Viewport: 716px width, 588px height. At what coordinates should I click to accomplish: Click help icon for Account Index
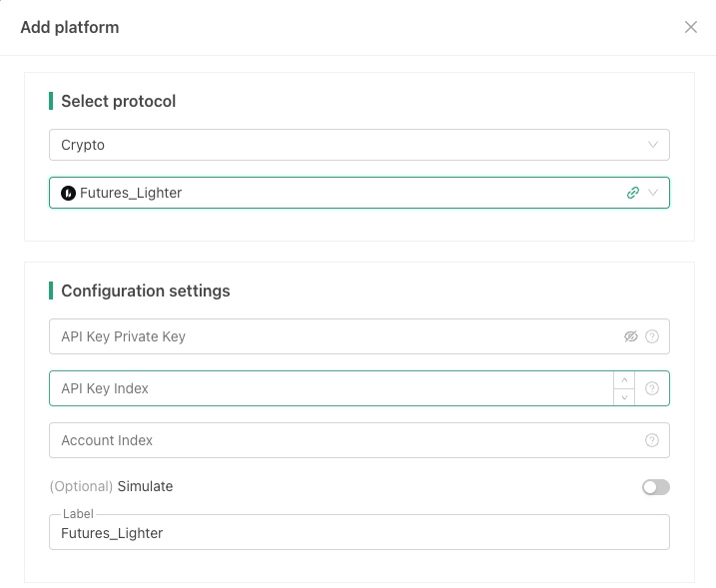coord(652,440)
